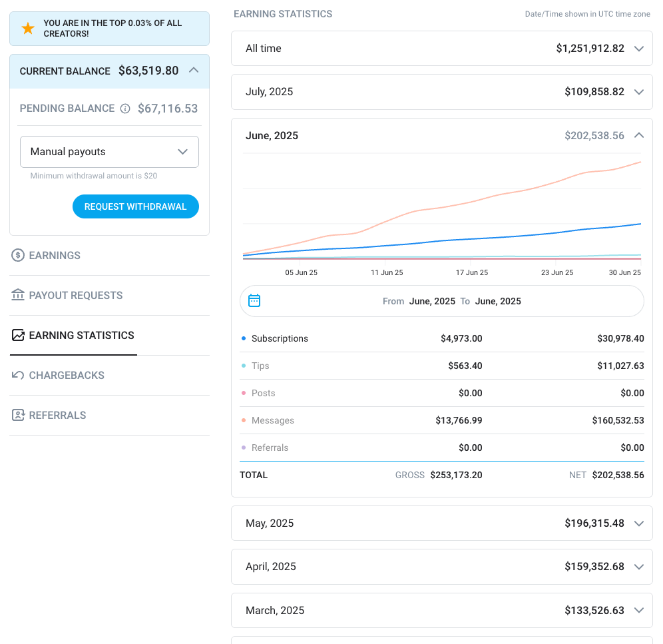The width and height of the screenshot is (663, 644).
Task: Click the Payout Requests bank icon
Action: [x=18, y=295]
